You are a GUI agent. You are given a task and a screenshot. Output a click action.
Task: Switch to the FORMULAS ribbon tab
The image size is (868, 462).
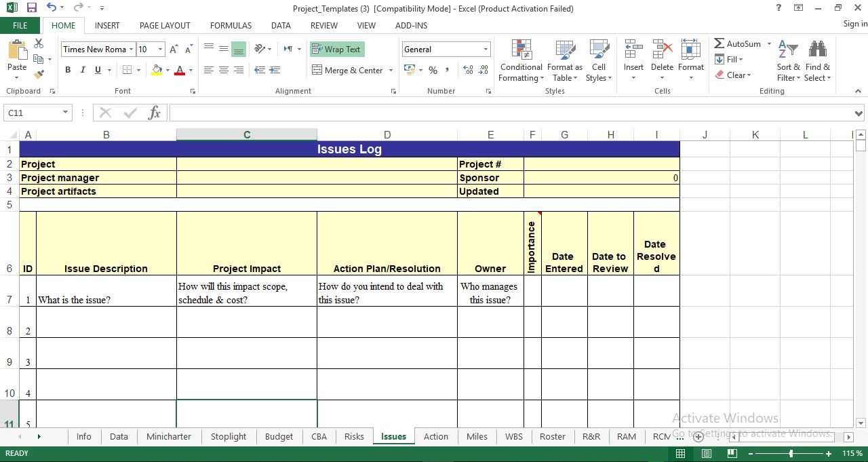(231, 25)
